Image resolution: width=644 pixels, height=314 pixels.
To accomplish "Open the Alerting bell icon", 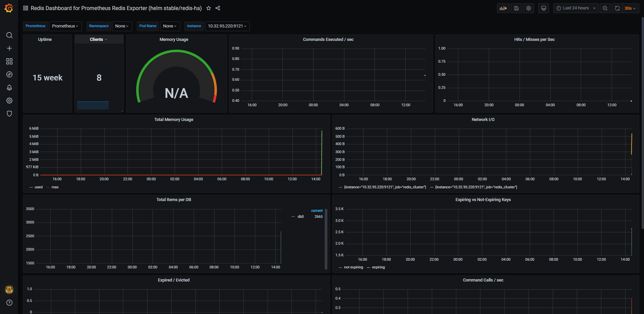I will tap(9, 87).
